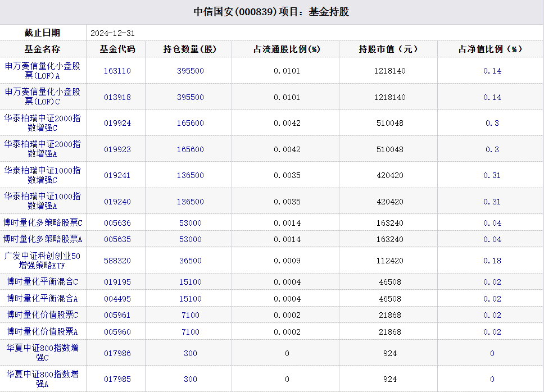Select market value 21868 for fund 005960

pyautogui.click(x=389, y=332)
